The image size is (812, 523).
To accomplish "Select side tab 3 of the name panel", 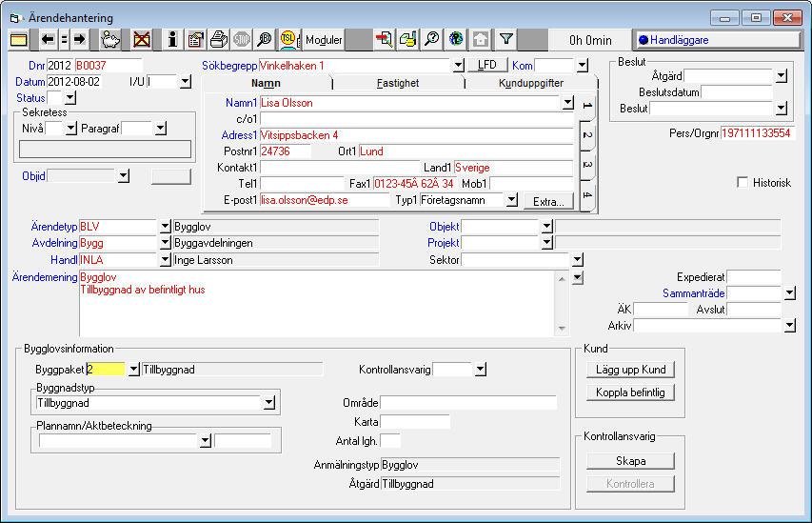I will [x=587, y=164].
